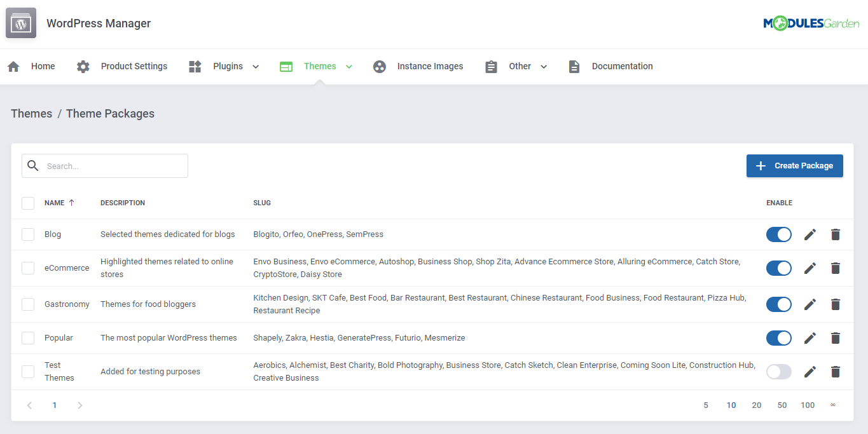
Task: Click the Other section clipboard icon
Action: click(x=490, y=66)
